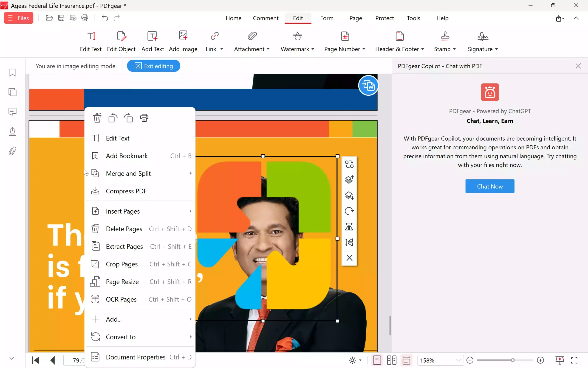Image resolution: width=588 pixels, height=368 pixels.
Task: Open the Add Image tool
Action: pyautogui.click(x=183, y=41)
